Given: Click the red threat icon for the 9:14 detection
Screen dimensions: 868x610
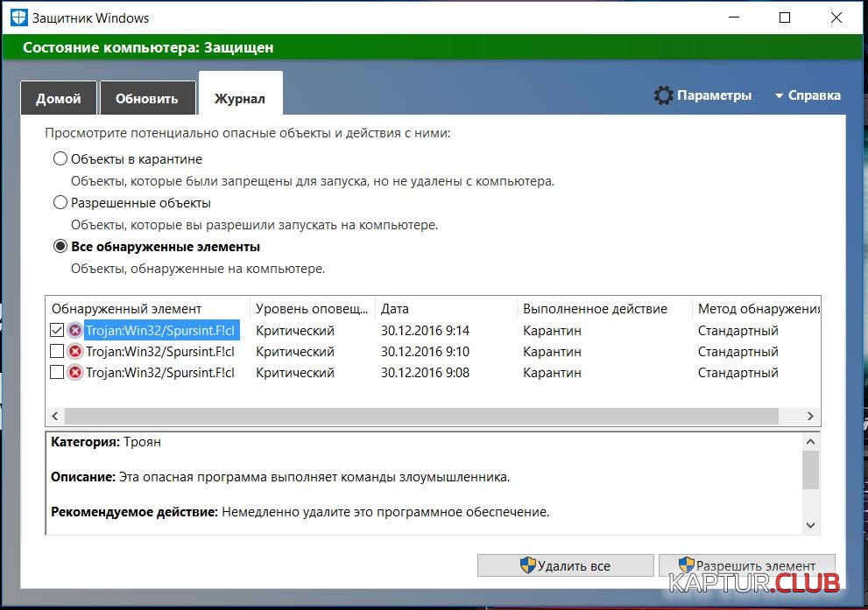Looking at the screenshot, I should pos(74,330).
